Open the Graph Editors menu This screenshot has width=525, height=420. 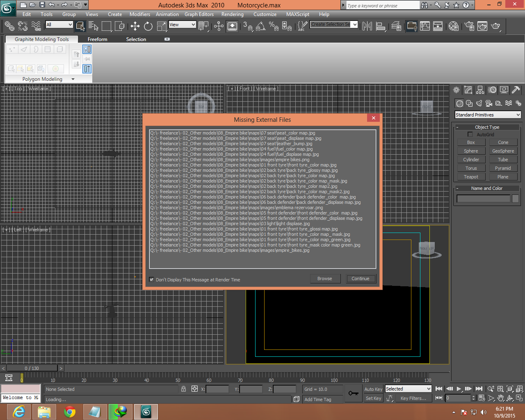(x=199, y=14)
